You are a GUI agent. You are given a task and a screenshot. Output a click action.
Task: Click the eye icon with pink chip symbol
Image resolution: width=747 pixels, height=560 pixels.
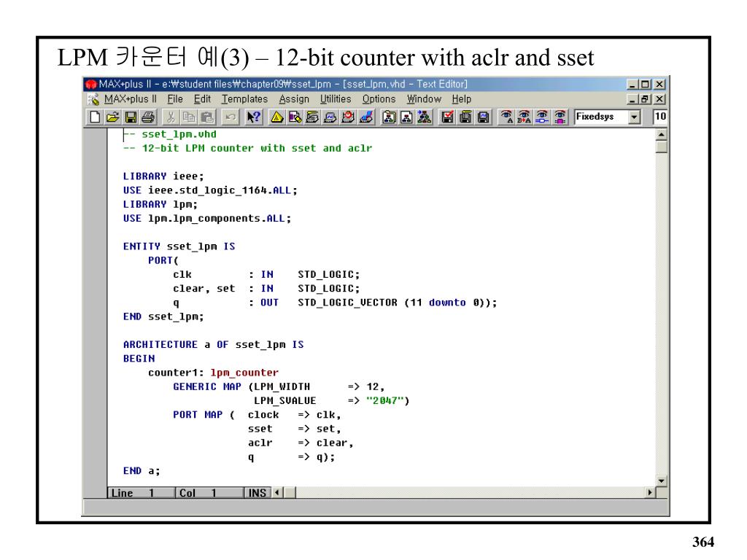560,117
